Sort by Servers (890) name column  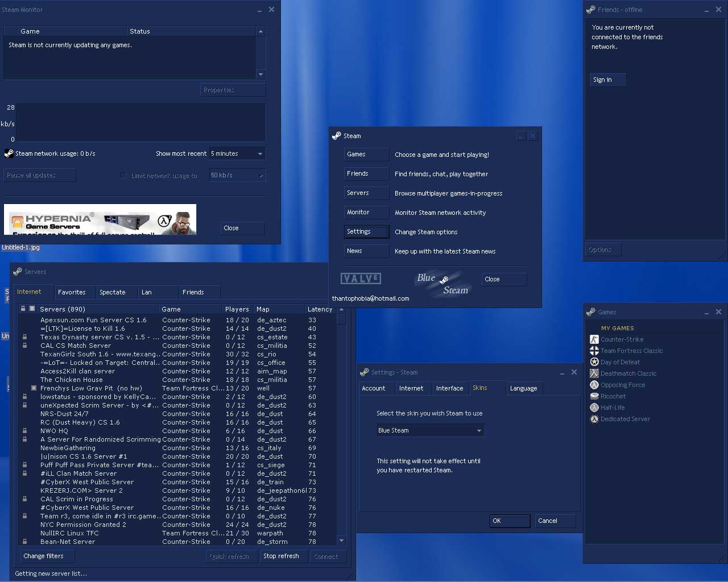[x=98, y=309]
